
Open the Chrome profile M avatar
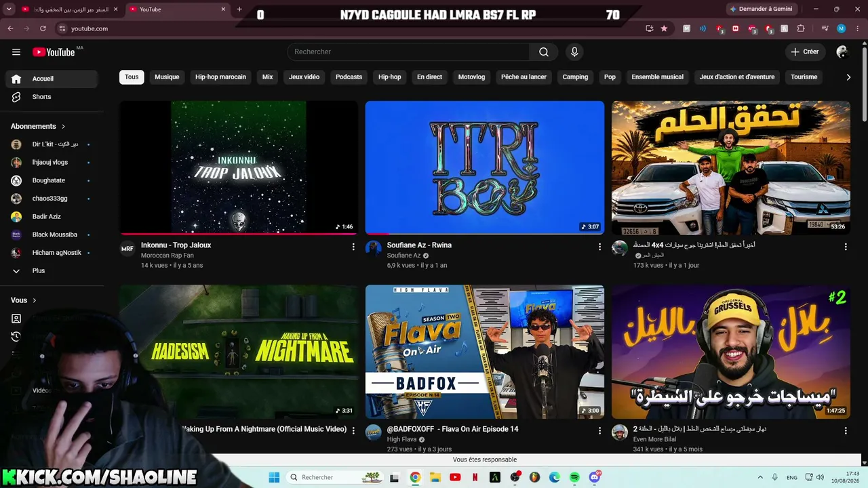(x=842, y=28)
